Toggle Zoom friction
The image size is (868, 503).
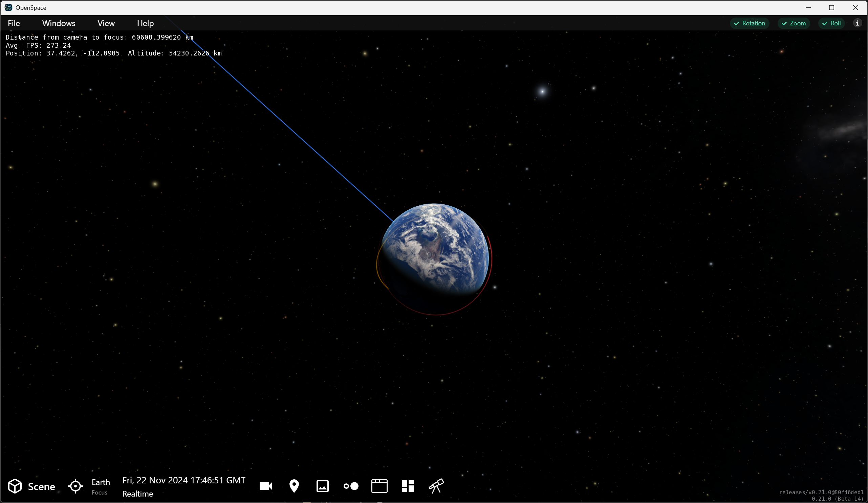tap(794, 23)
